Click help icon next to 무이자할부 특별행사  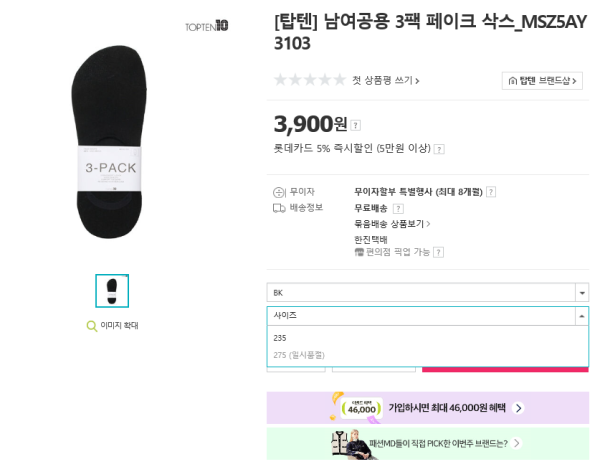(491, 192)
